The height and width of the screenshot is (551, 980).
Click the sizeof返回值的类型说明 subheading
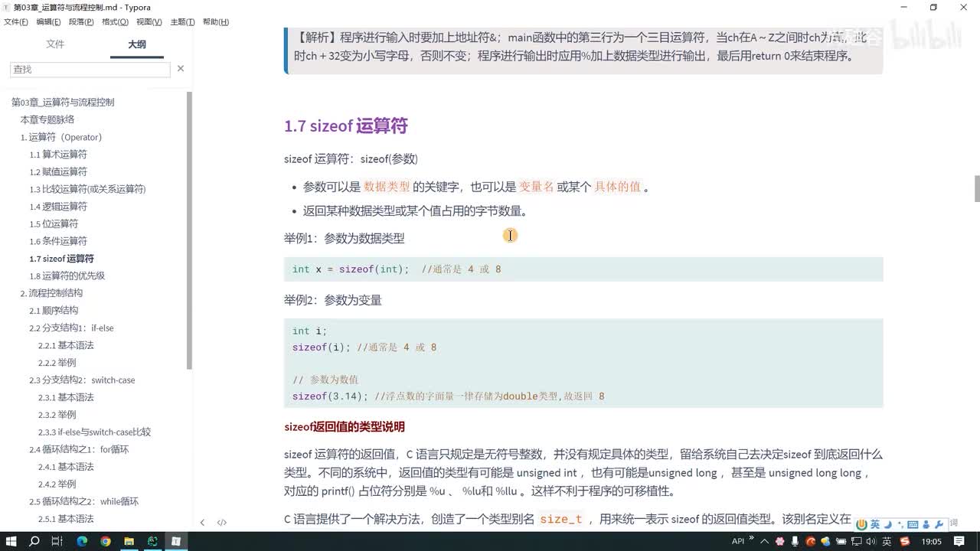click(344, 427)
